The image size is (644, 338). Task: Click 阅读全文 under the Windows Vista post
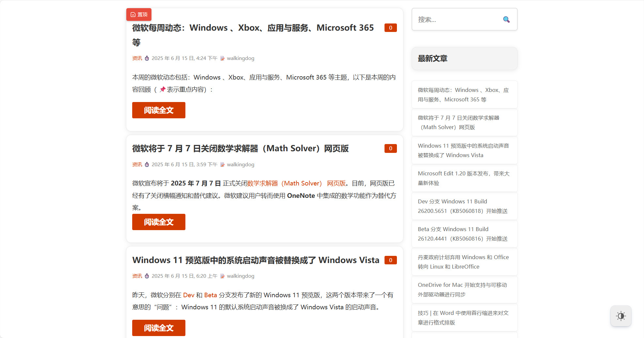(159, 328)
